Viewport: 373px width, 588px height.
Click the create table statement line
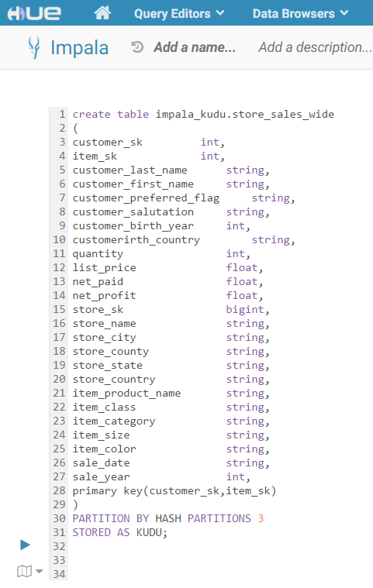(203, 114)
